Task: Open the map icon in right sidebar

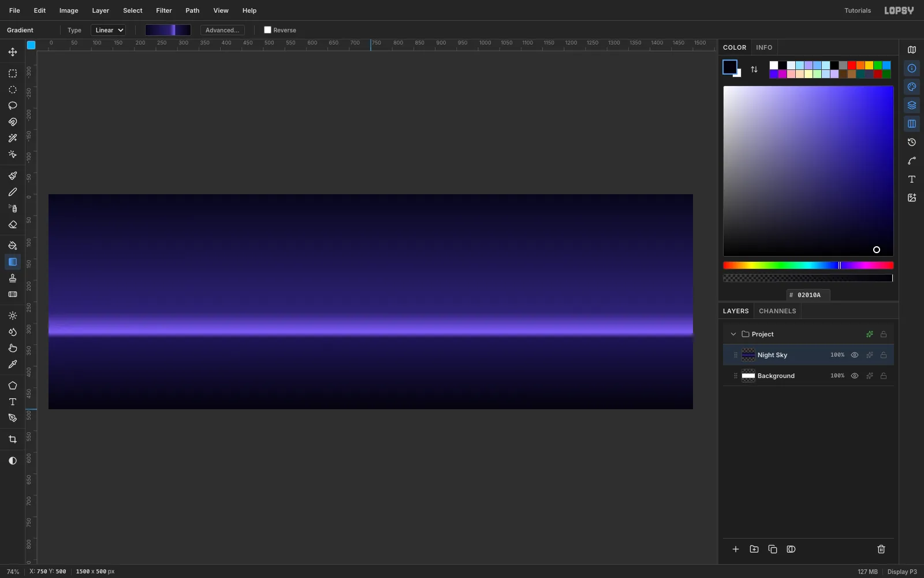Action: [x=912, y=50]
